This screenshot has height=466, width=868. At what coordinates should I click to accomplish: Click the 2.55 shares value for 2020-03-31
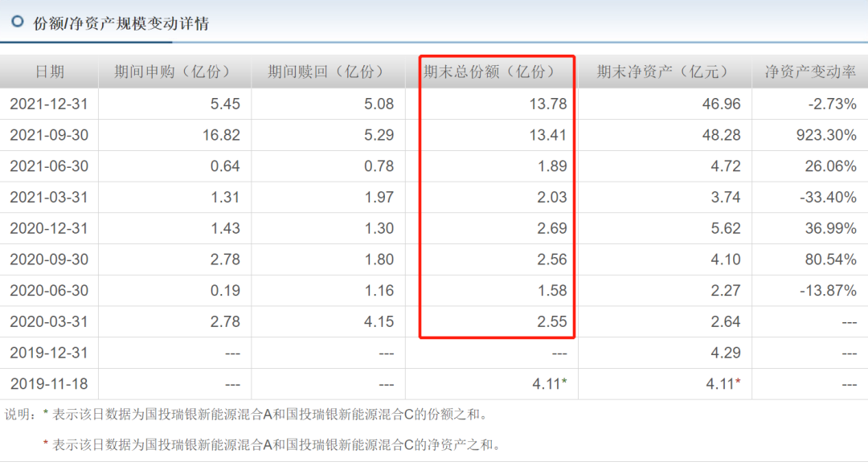pyautogui.click(x=555, y=321)
